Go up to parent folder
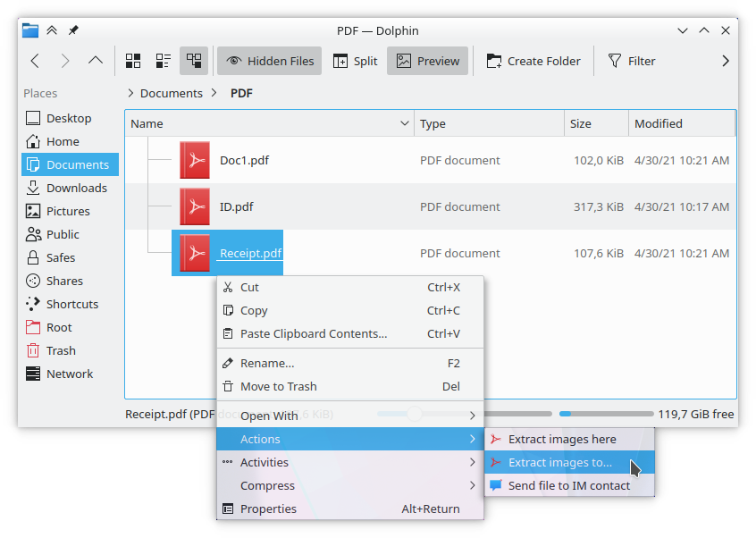Image resolution: width=756 pixels, height=538 pixels. point(96,61)
